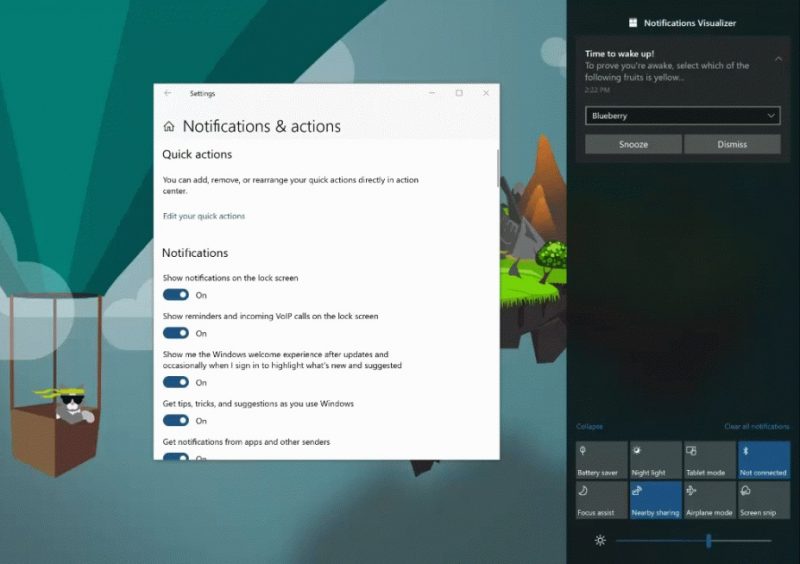
Task: Click Snooze on the notification
Action: coord(633,144)
